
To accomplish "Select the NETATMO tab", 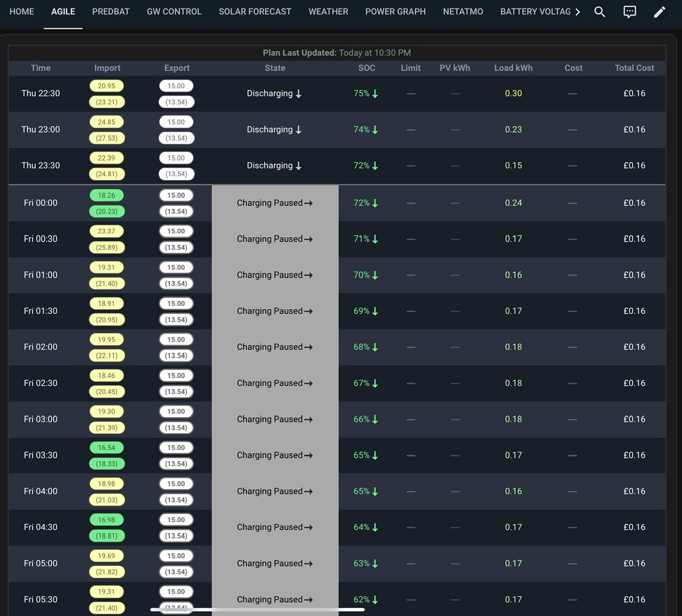I will [x=463, y=12].
